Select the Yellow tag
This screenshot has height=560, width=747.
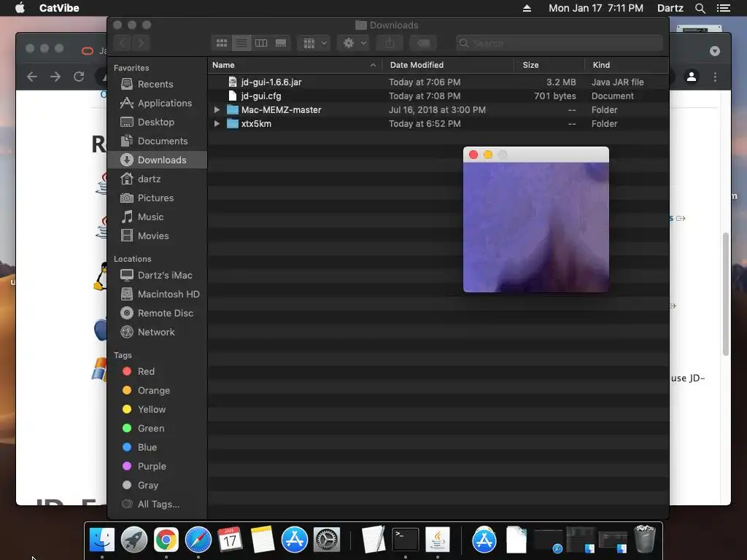coord(158,410)
